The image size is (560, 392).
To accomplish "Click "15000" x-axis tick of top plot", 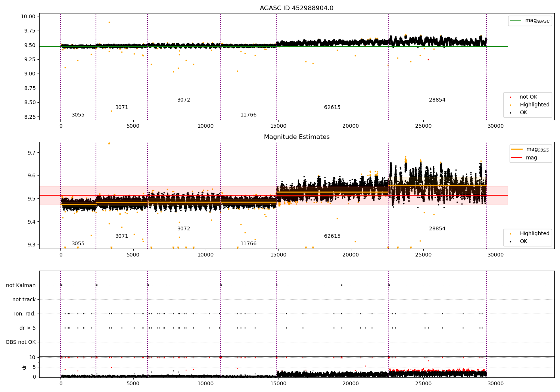I will [278, 126].
